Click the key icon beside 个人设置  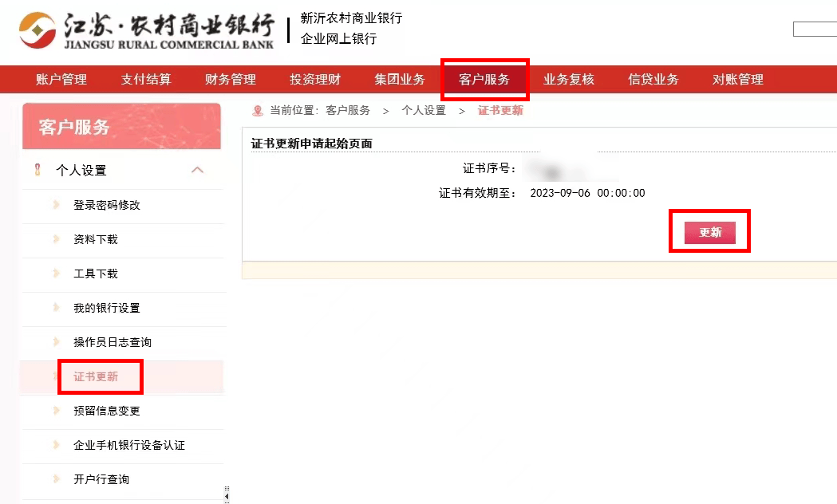[x=36, y=170]
